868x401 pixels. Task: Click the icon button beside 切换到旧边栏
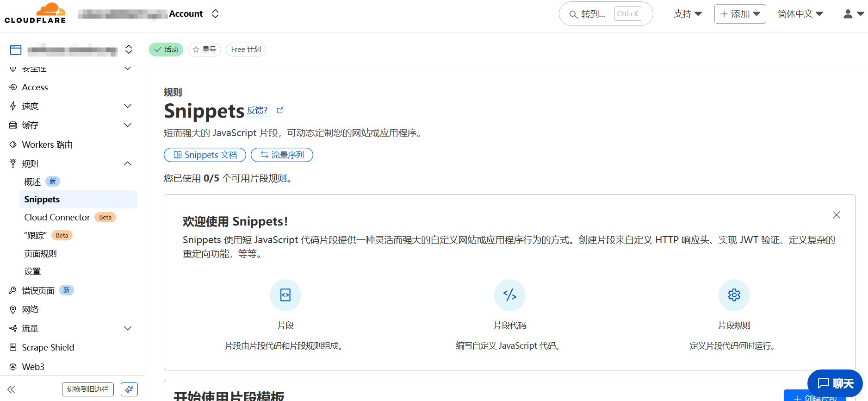129,389
